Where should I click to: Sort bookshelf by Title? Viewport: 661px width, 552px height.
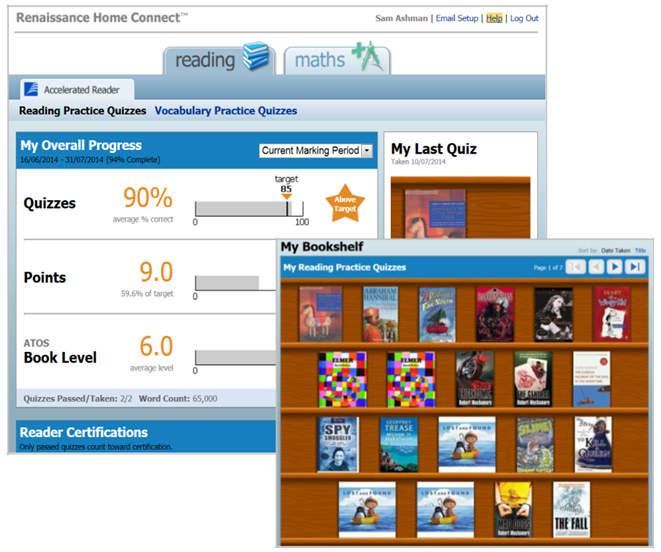[641, 250]
